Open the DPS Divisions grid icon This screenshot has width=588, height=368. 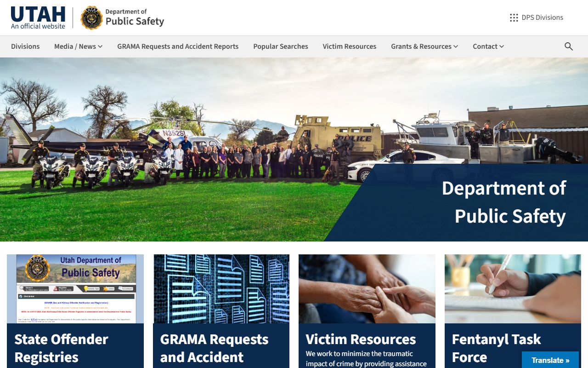pyautogui.click(x=514, y=17)
